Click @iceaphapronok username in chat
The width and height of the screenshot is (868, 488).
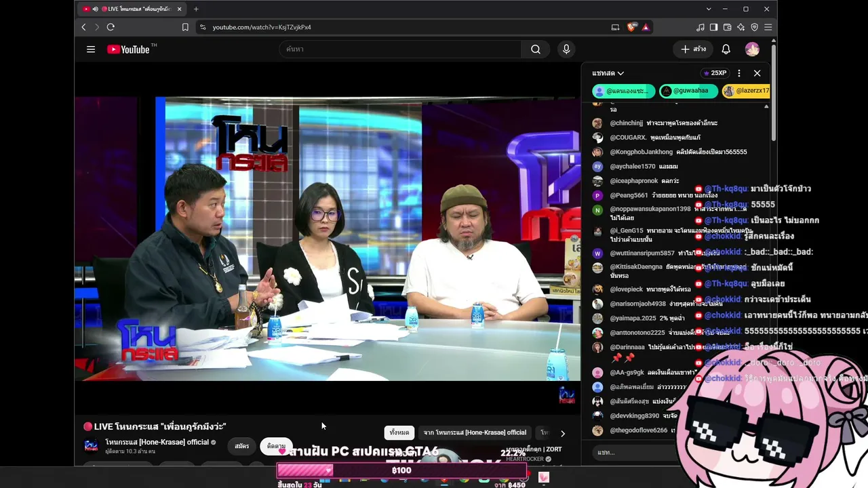[x=634, y=181]
